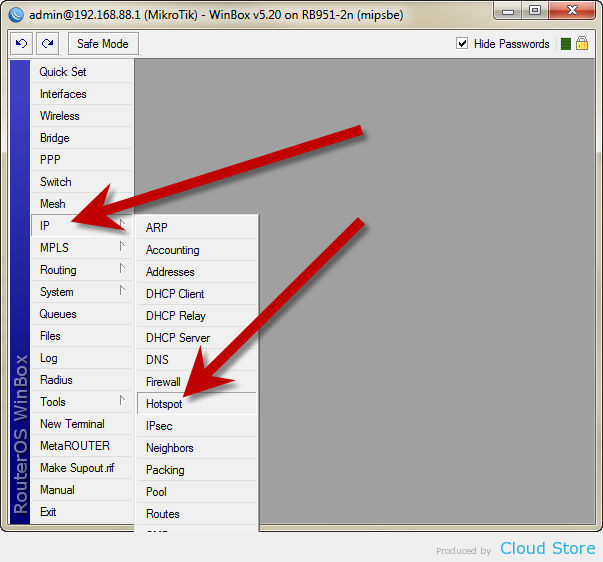Select DNS in IP submenu
The height and width of the screenshot is (562, 603).
click(197, 359)
